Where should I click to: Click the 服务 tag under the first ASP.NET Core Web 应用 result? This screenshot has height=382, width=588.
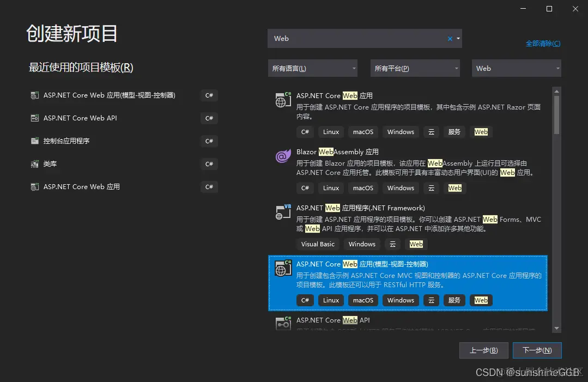click(x=454, y=132)
